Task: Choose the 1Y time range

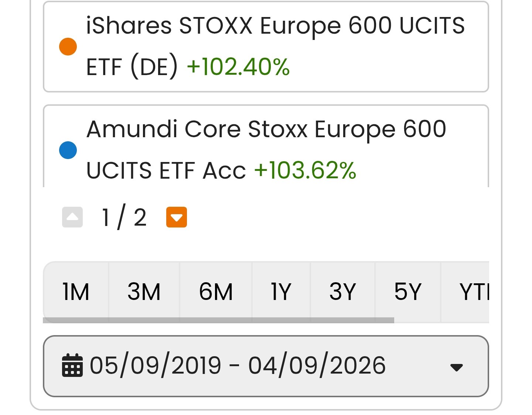Action: tap(281, 291)
